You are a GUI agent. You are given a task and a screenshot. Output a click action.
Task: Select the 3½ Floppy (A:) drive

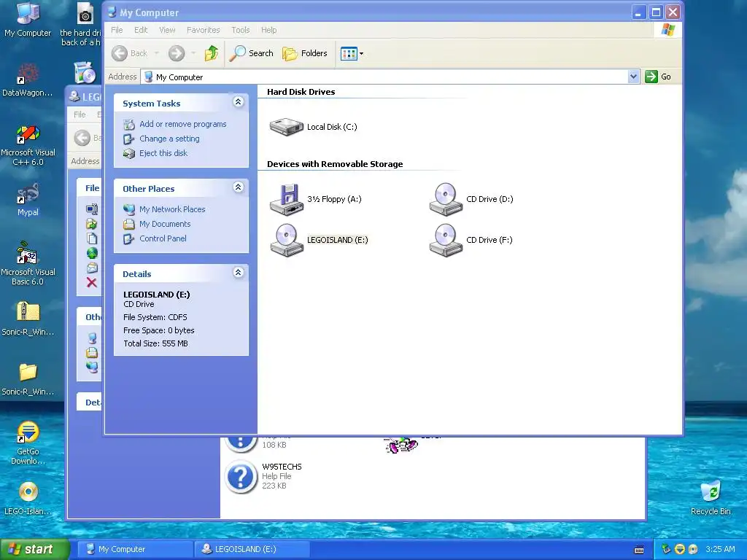(x=286, y=199)
